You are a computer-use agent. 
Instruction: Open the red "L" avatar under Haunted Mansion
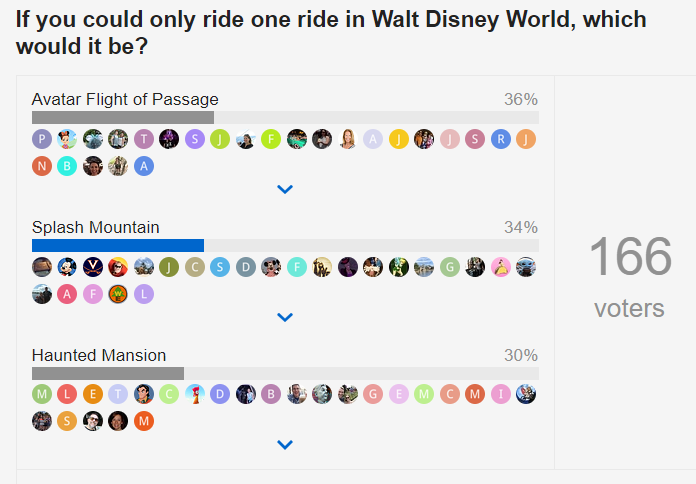[x=67, y=394]
